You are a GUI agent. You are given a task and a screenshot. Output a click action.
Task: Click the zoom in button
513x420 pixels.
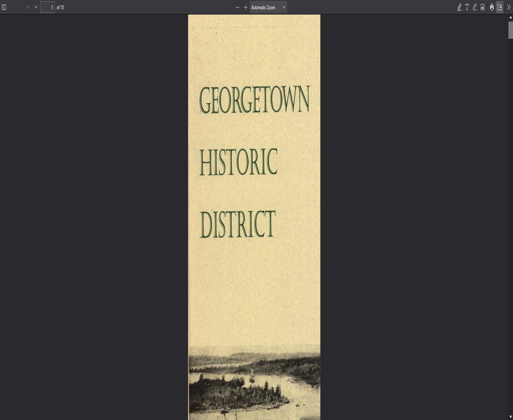tap(245, 7)
